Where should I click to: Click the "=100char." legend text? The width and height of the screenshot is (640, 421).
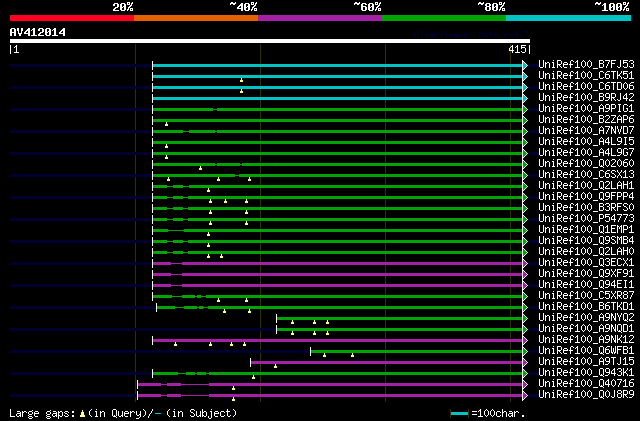coord(498,413)
